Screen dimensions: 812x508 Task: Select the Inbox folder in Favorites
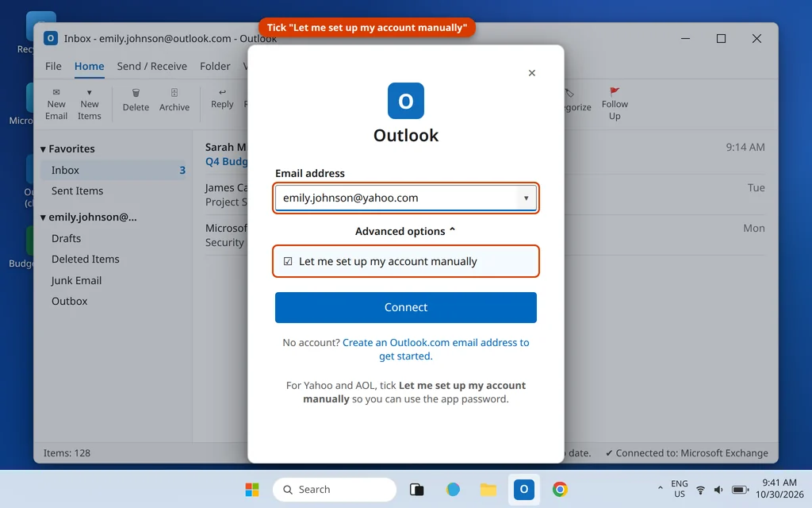point(113,170)
